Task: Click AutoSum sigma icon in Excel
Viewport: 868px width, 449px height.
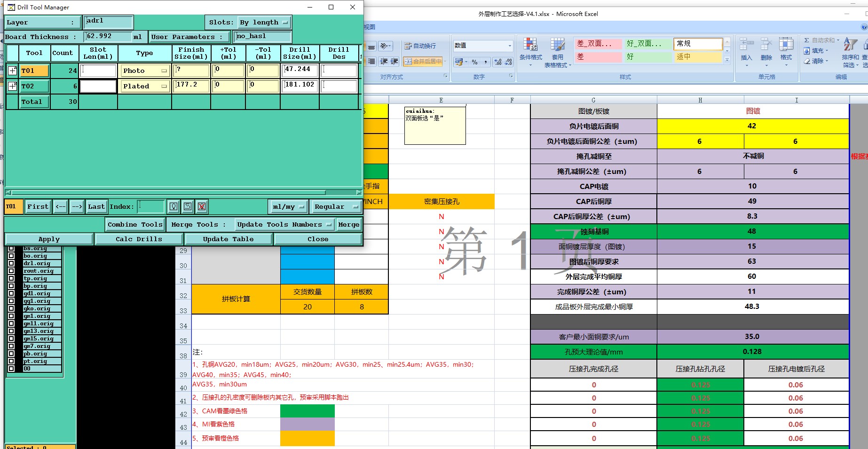Action: point(807,40)
